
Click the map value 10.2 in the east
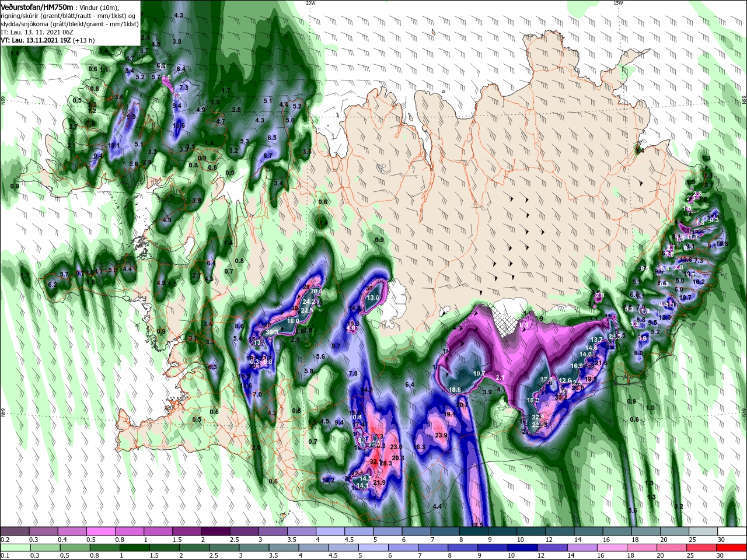click(x=699, y=282)
